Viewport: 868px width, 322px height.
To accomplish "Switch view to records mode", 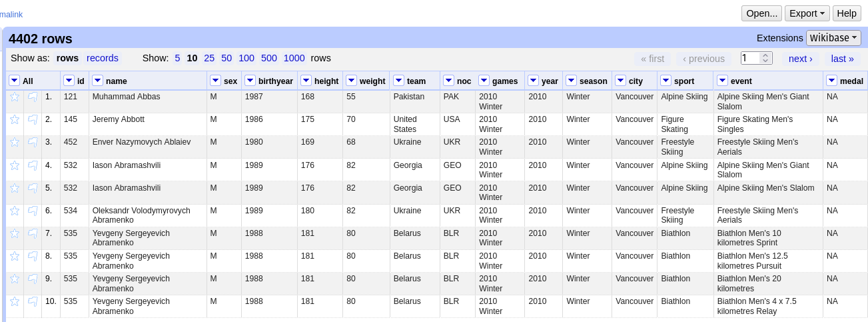I will (x=103, y=58).
